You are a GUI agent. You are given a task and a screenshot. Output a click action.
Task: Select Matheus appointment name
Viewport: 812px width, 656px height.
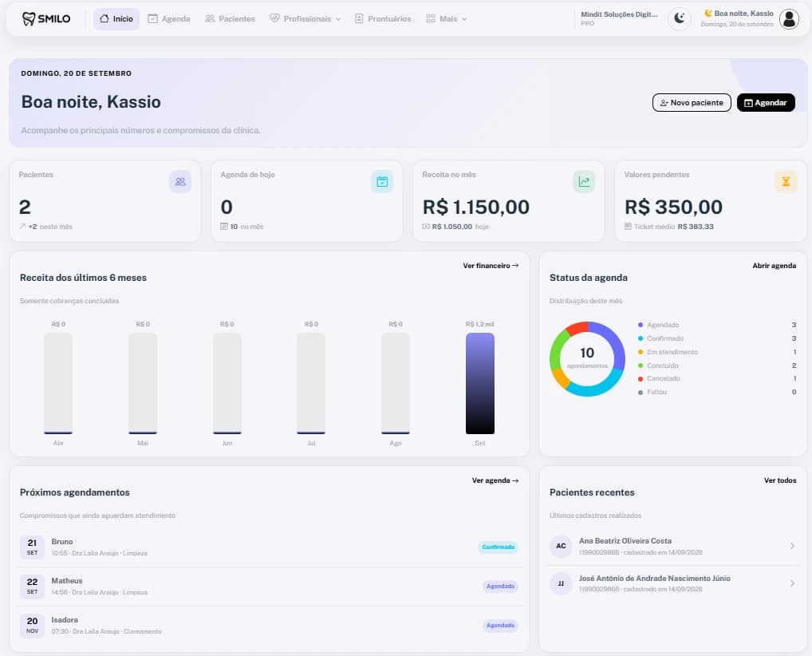(67, 581)
